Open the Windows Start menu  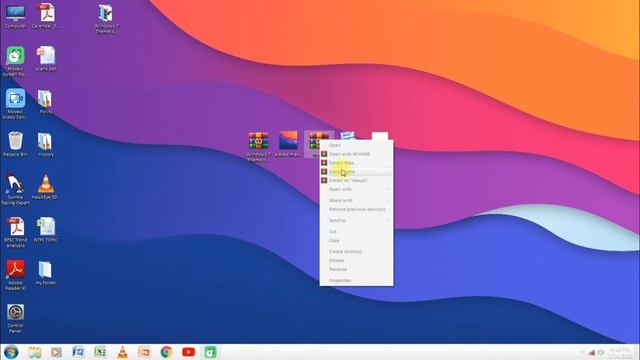11,352
